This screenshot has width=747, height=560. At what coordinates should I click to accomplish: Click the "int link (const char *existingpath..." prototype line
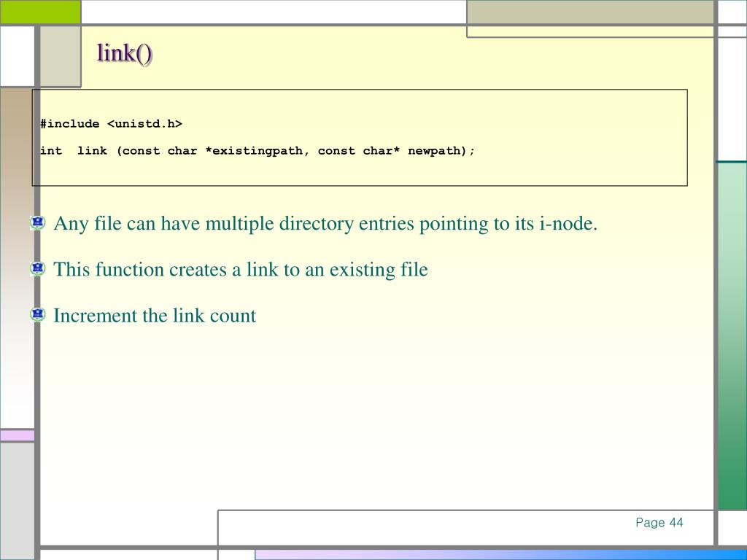tap(258, 151)
